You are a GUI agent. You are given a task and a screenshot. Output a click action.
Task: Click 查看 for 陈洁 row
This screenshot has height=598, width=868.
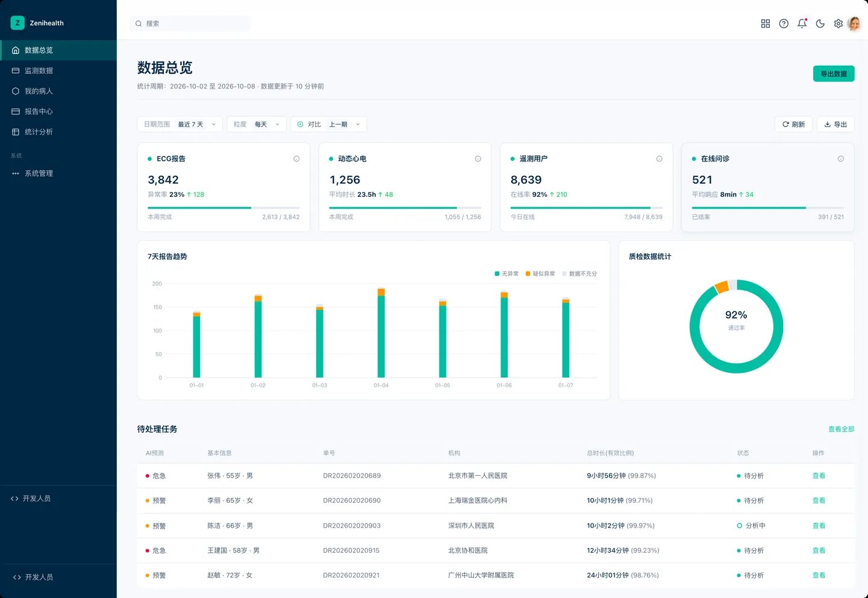[819, 526]
